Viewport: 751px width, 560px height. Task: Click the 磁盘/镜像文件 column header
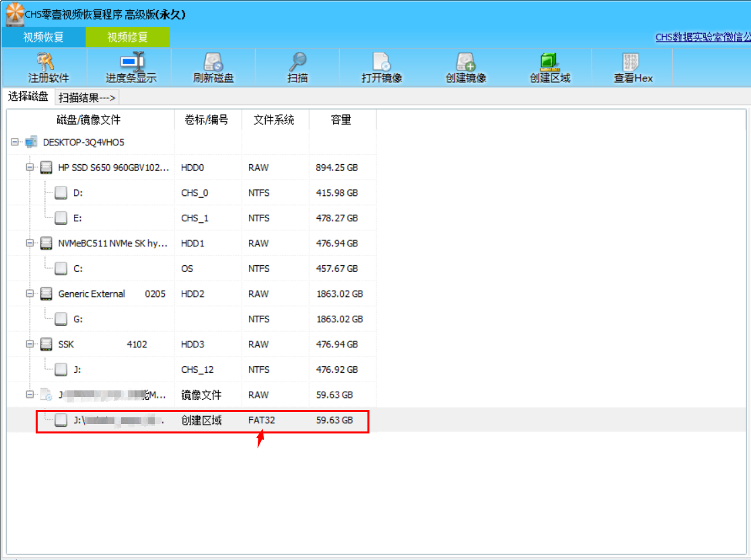coord(89,120)
